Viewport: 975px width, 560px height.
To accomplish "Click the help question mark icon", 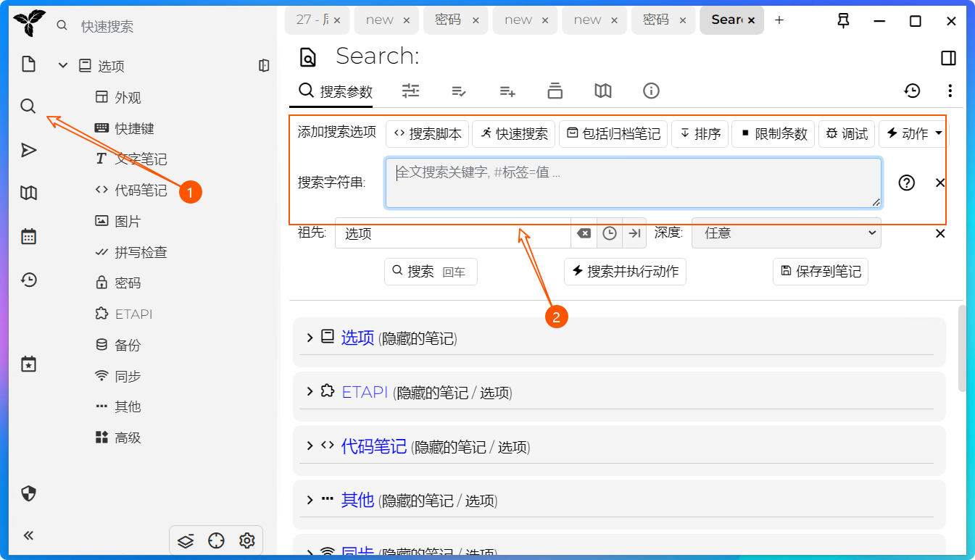I will click(x=907, y=183).
